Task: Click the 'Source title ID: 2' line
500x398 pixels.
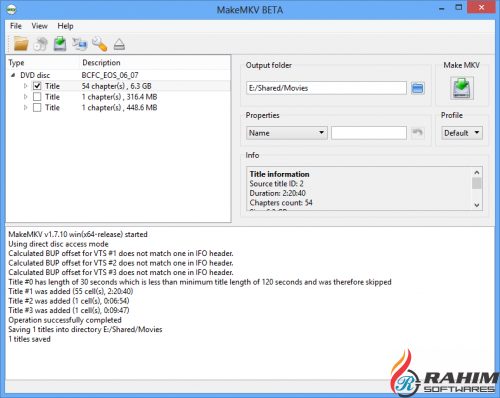Action: tap(276, 184)
